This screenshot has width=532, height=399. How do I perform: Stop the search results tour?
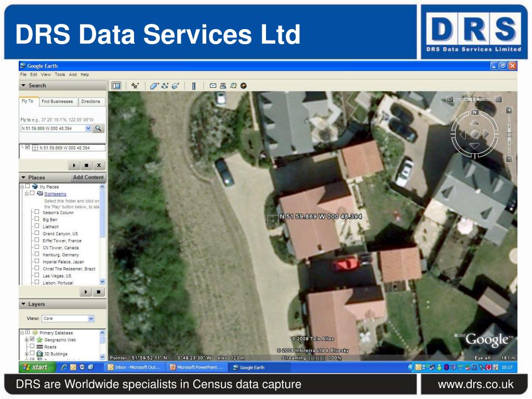point(87,166)
